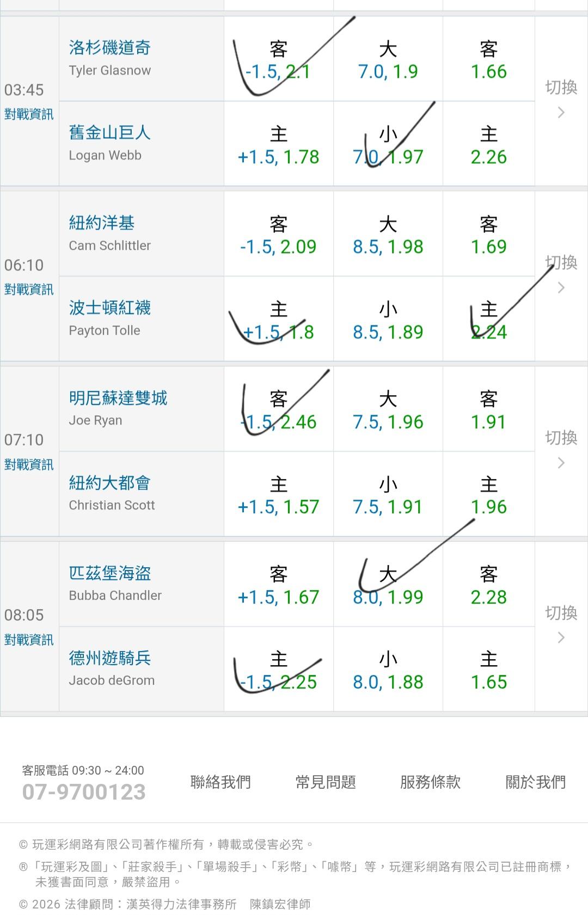This screenshot has width=588, height=915.
Task: Select 小 7.0, 1.97 under for 舊金山巨人
Action: [x=388, y=145]
